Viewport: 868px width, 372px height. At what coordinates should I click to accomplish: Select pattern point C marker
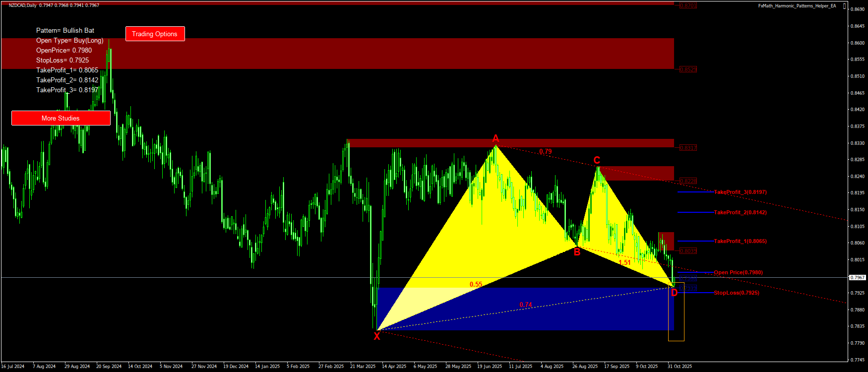(597, 160)
